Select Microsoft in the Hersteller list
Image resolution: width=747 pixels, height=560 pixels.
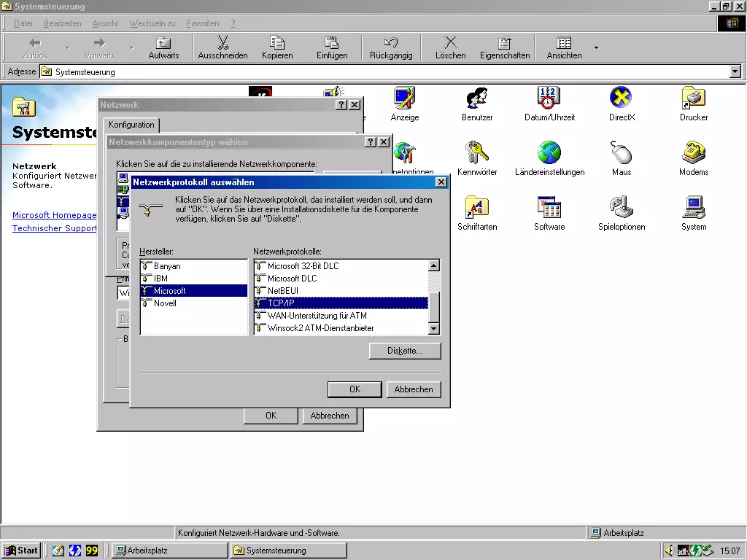point(194,290)
